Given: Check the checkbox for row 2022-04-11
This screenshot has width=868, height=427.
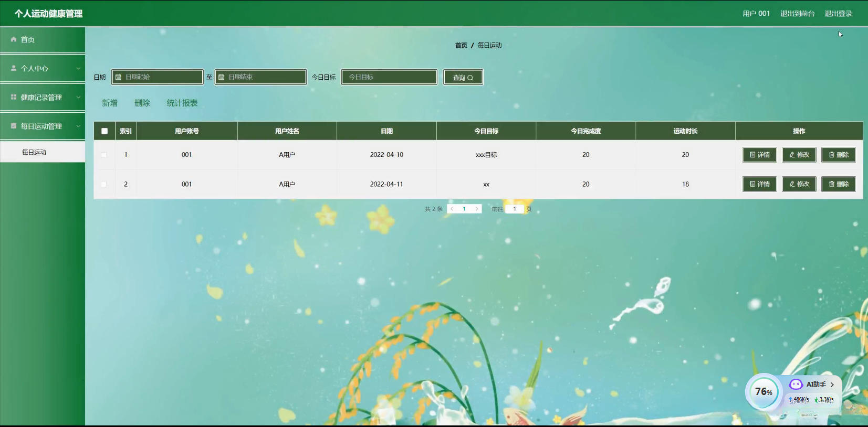Looking at the screenshot, I should [103, 184].
